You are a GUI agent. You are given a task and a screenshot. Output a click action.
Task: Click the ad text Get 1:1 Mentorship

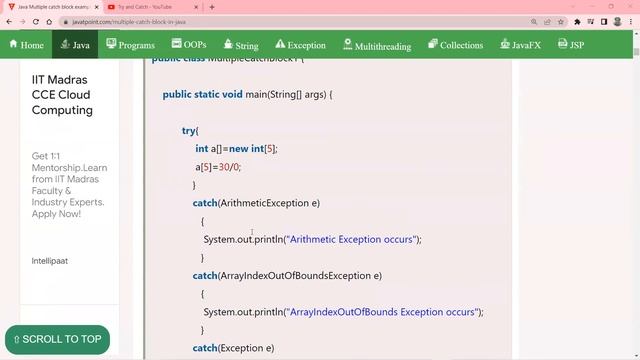[x=69, y=185]
